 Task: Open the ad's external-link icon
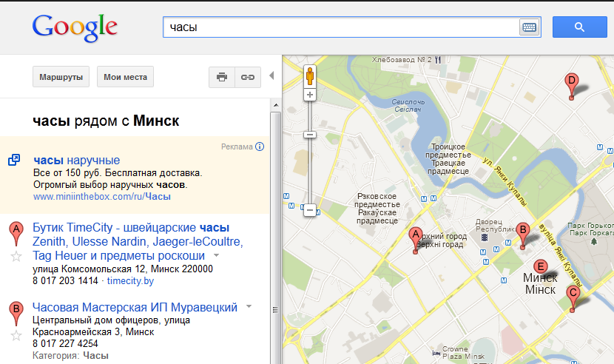tap(14, 160)
